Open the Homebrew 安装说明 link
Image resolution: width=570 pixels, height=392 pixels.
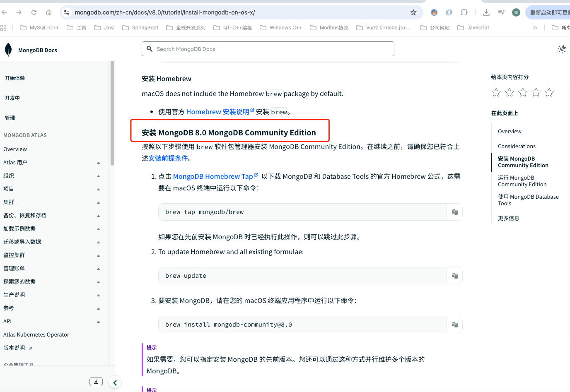pyautogui.click(x=220, y=112)
